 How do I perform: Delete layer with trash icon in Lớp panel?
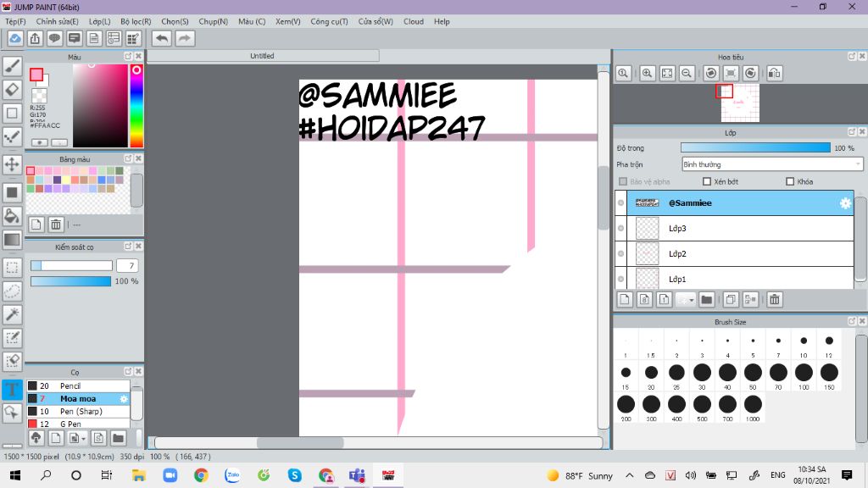[x=775, y=299]
